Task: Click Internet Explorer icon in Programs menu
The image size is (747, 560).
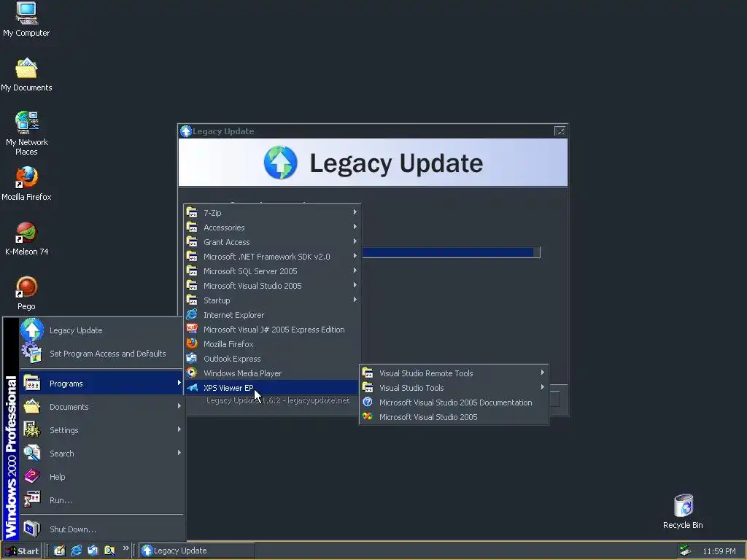Action: pyautogui.click(x=192, y=315)
